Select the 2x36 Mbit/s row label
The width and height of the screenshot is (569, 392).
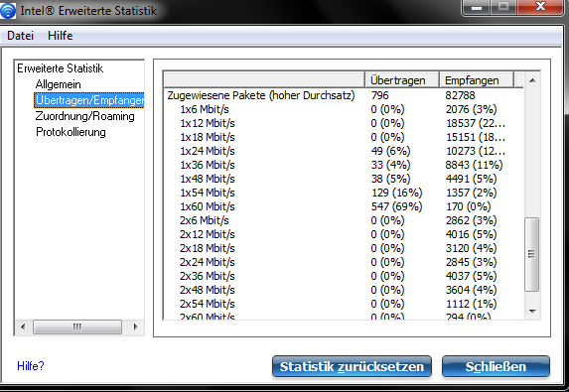point(208,276)
